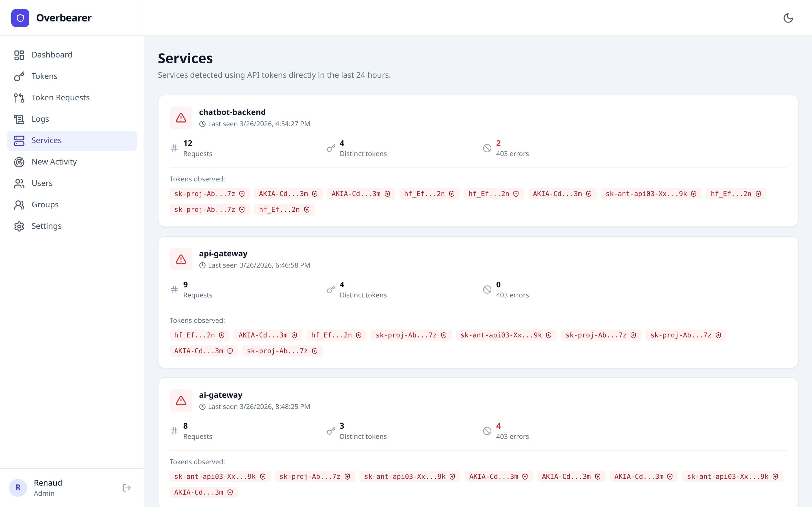Screen dimensions: 812x507
Task: Select the Tokens key icon in sidebar
Action: click(x=19, y=76)
